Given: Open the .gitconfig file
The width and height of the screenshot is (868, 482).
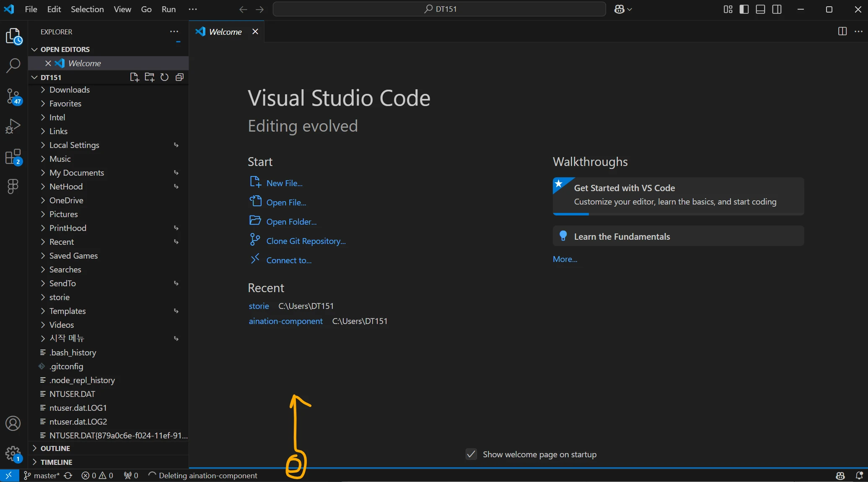Looking at the screenshot, I should click(108, 366).
